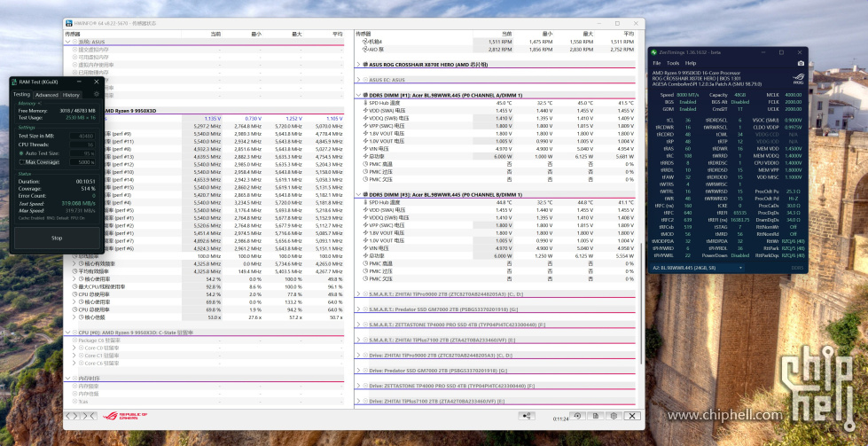Open HWiNFO sensor settings gear button
This screenshot has width=868, height=446.
coord(614,416)
